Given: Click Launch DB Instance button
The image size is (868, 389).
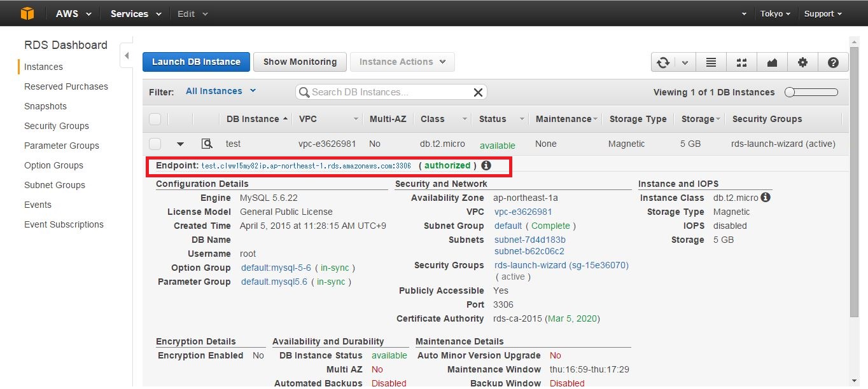Looking at the screenshot, I should [x=196, y=62].
